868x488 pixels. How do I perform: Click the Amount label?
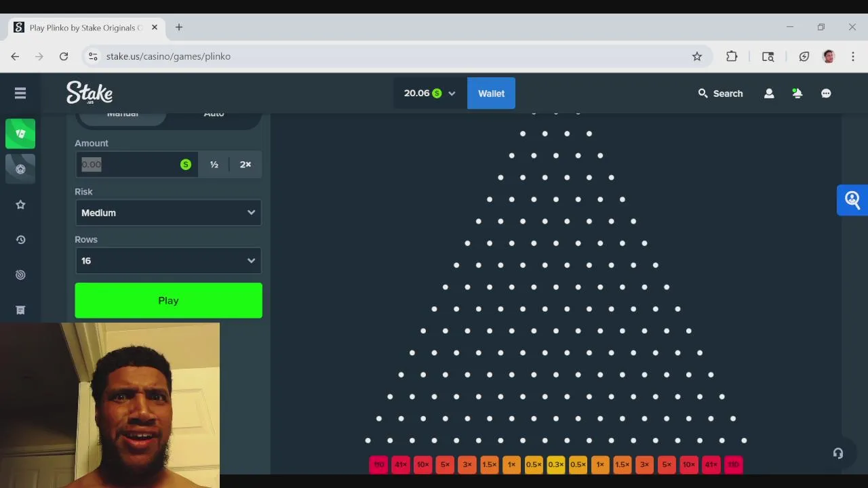click(x=92, y=143)
